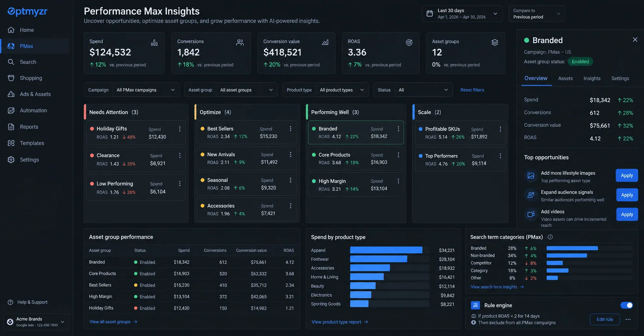The width and height of the screenshot is (644, 336).
Task: Click the Add videos opportunity icon
Action: (x=531, y=214)
